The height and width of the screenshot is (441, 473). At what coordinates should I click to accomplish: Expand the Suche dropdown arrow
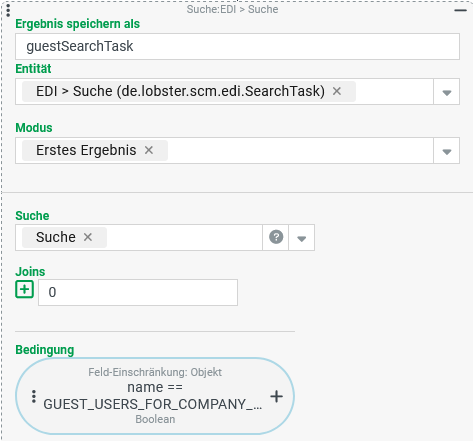[x=302, y=238]
